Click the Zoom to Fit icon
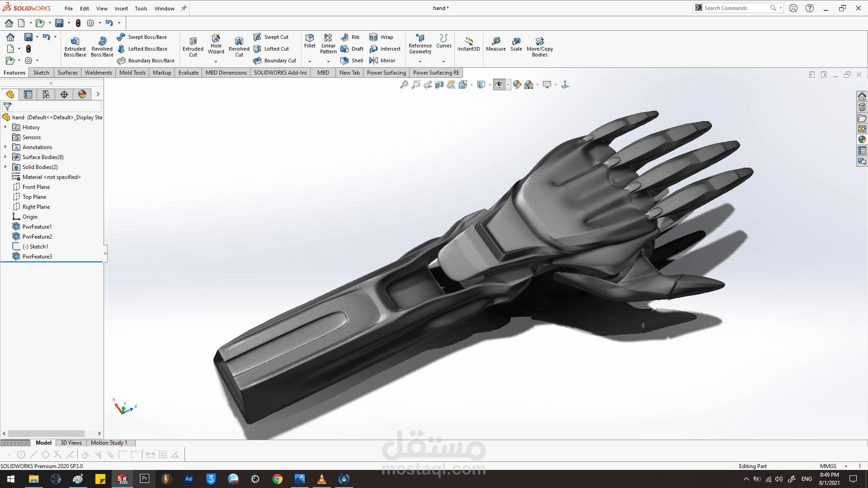868x488 pixels. coord(404,84)
